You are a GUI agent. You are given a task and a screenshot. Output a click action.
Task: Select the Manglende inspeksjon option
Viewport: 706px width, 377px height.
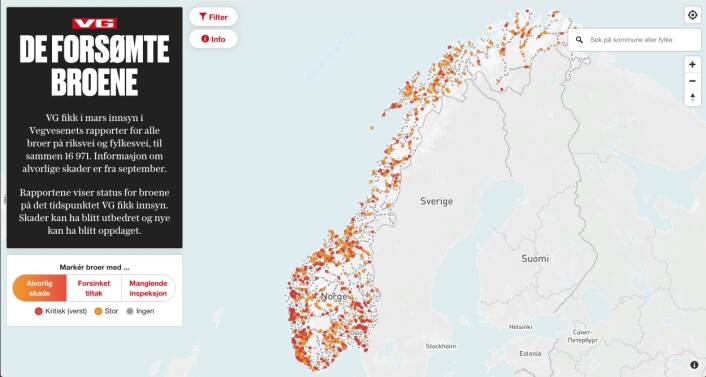148,288
